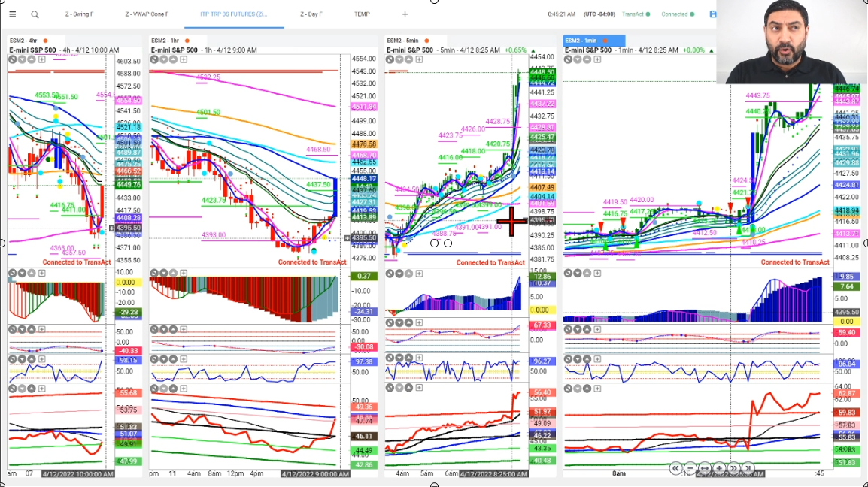Move the 1hr price pane down with arrow

[x=163, y=59]
